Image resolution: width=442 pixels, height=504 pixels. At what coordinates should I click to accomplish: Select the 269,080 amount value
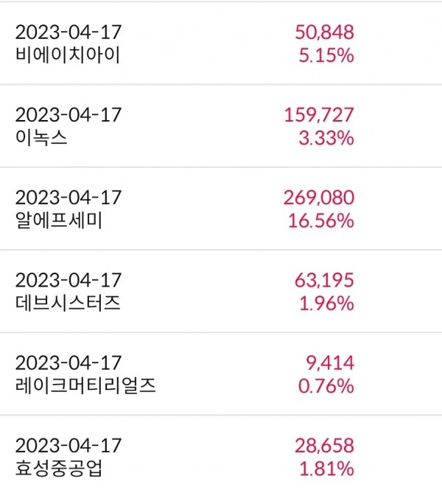(x=319, y=197)
